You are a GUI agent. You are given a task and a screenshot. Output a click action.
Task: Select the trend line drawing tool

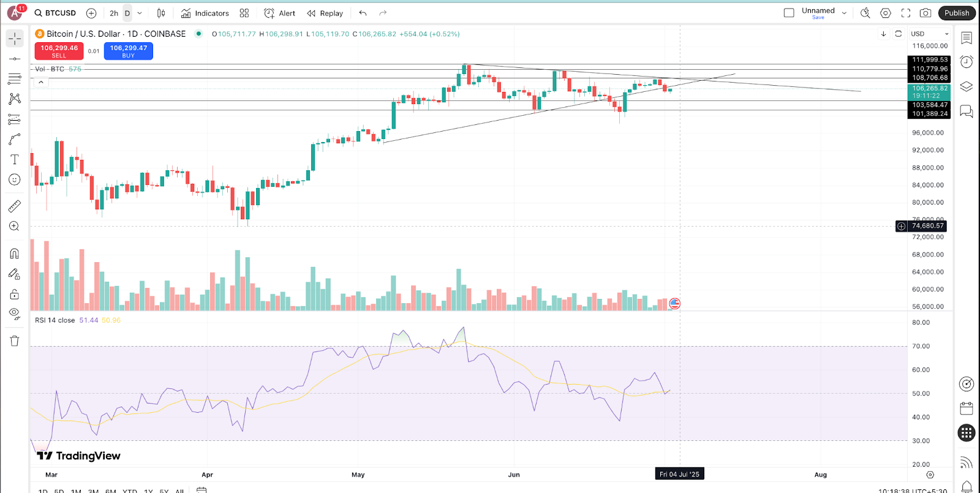tap(15, 59)
